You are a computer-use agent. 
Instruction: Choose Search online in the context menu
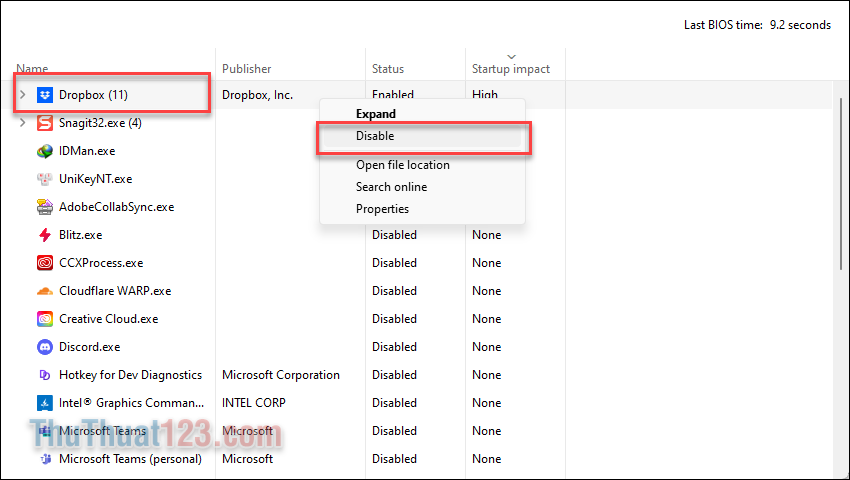coord(391,187)
